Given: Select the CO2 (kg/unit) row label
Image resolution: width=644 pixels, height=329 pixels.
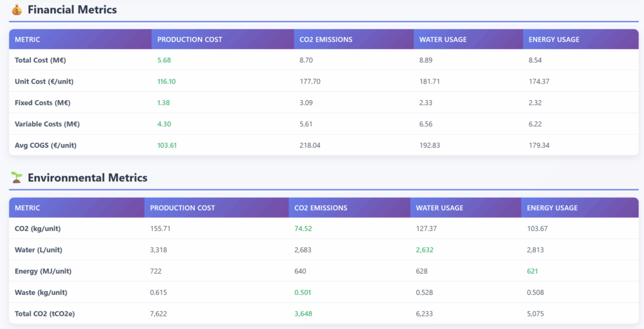Looking at the screenshot, I should [38, 228].
